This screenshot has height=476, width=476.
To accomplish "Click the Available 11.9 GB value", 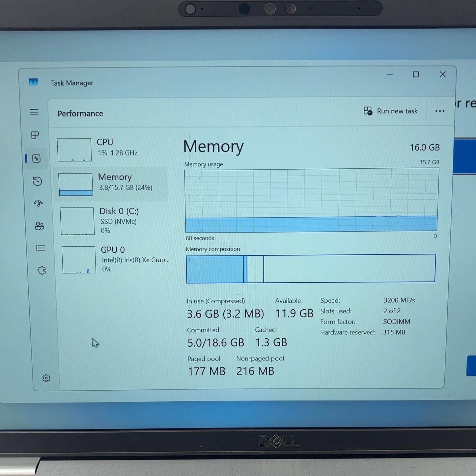I will pos(294,314).
